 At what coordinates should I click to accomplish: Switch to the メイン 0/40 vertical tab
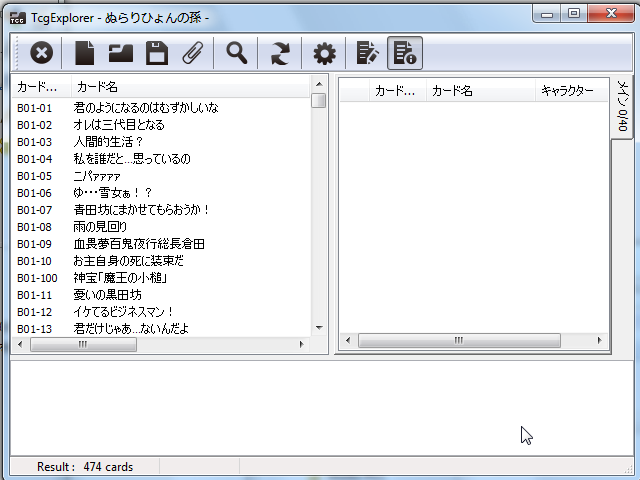click(x=622, y=107)
